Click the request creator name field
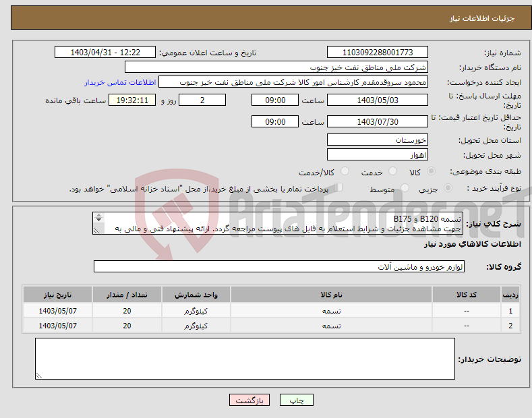This screenshot has width=532, height=418. 293,82
